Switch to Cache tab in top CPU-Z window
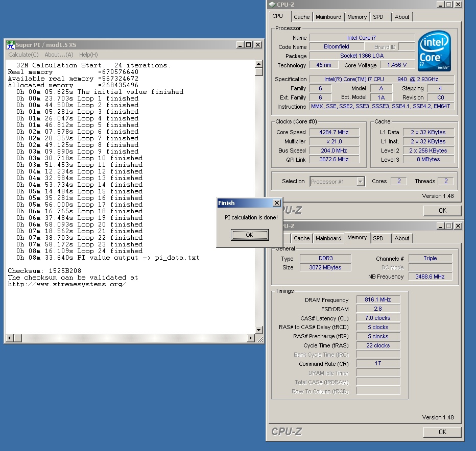The image size is (476, 451). pos(302,17)
